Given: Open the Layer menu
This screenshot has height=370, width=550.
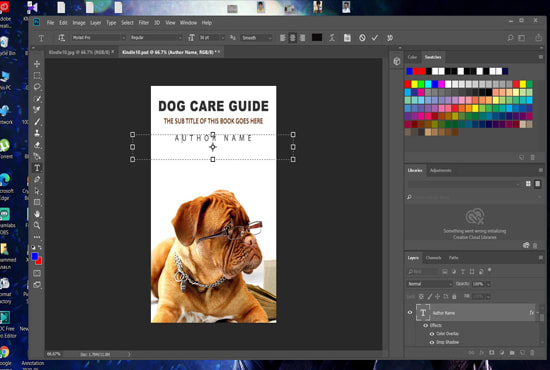Looking at the screenshot, I should pos(95,22).
